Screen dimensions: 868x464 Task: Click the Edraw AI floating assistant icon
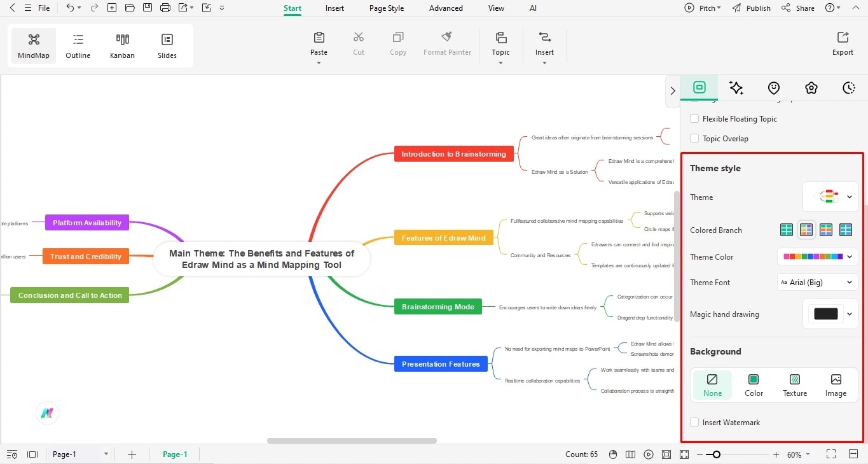[47, 413]
